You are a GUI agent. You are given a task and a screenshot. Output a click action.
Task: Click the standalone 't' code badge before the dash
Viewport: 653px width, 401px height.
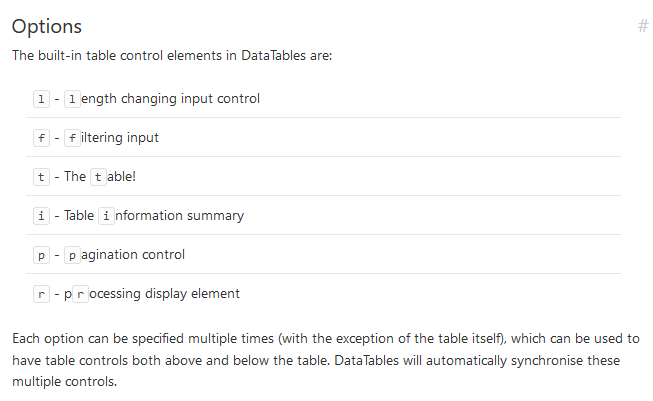click(x=41, y=176)
